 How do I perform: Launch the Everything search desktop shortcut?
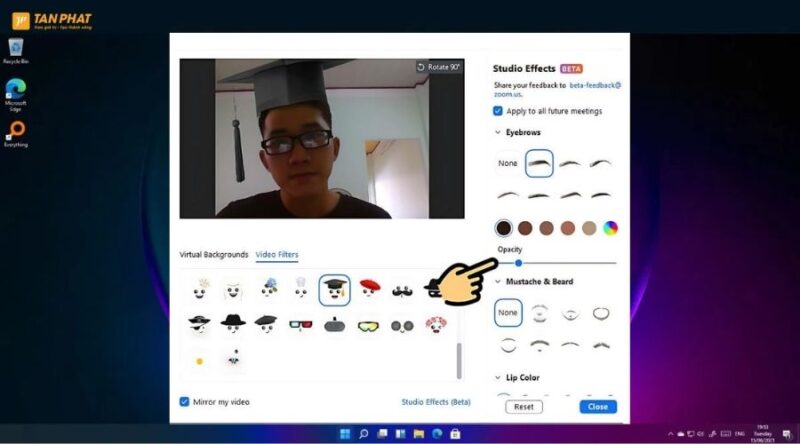pos(16,134)
